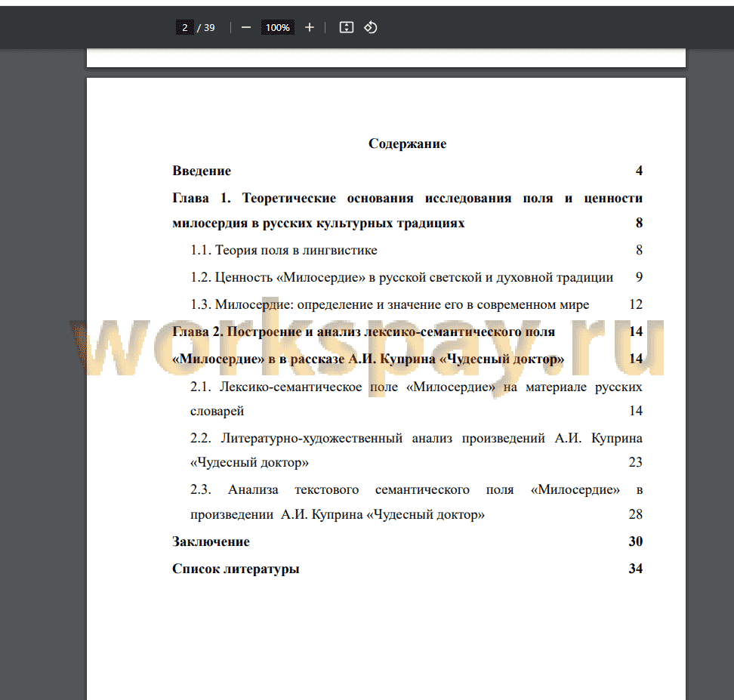Click "1.1. Теория поля в лингвистике" entry

[x=284, y=250]
